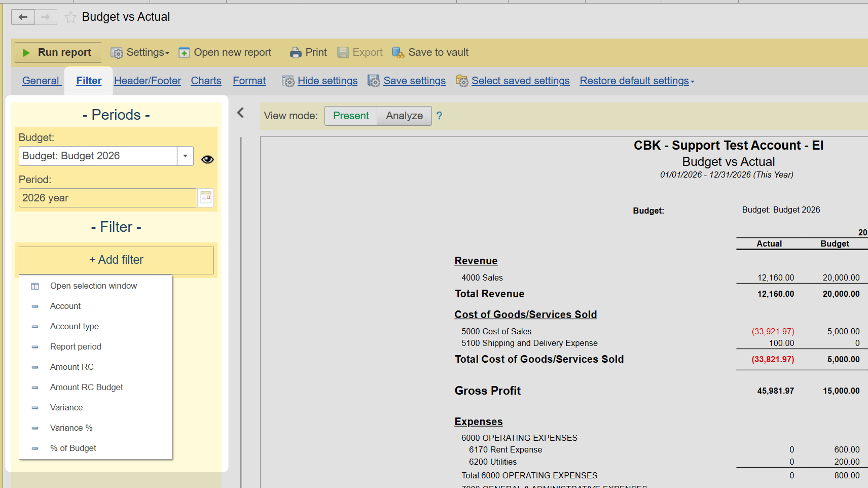Star this report as favorite
The image size is (868, 488).
70,18
